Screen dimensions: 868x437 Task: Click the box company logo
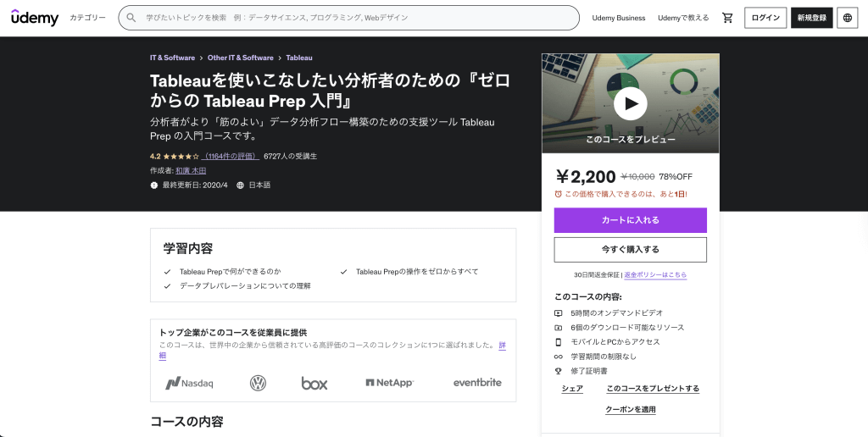pyautogui.click(x=314, y=383)
